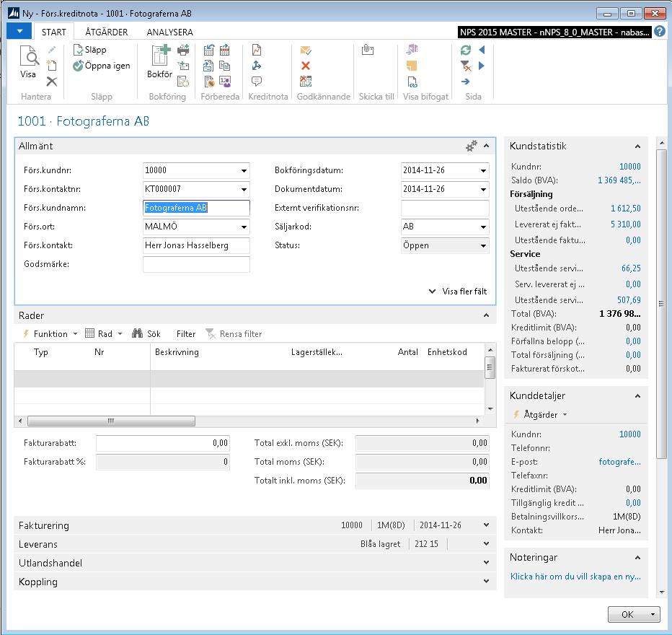
Task: Click Filter in the lines toolbar
Action: pyautogui.click(x=185, y=334)
